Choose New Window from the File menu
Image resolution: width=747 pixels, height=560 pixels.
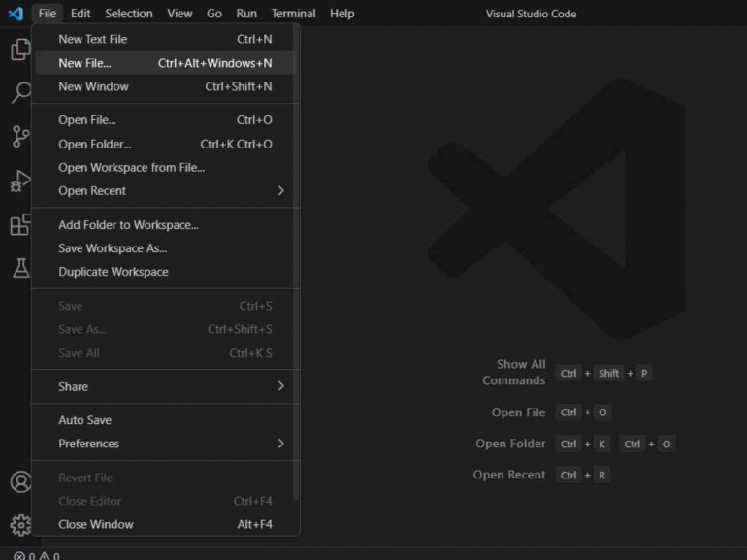point(165,86)
